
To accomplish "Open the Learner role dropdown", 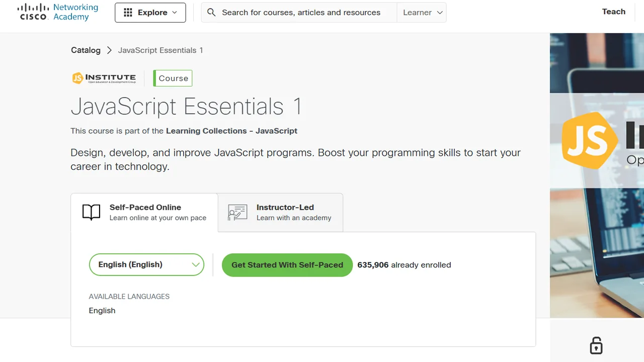I will pyautogui.click(x=422, y=13).
